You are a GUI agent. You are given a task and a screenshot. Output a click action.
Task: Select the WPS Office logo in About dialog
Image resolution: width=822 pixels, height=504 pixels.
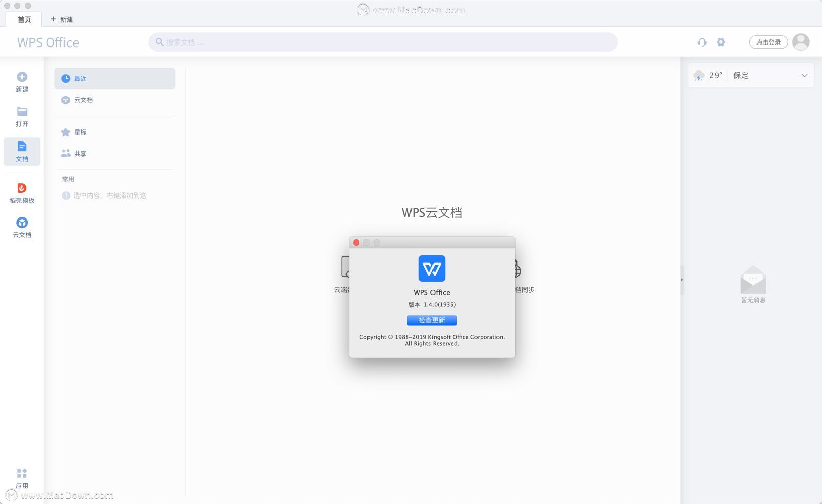tap(432, 269)
